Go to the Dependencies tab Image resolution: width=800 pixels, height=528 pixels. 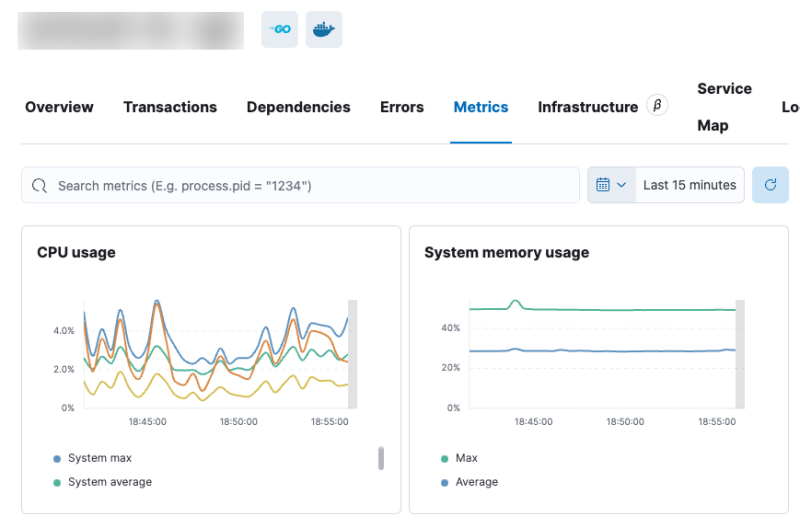click(298, 107)
